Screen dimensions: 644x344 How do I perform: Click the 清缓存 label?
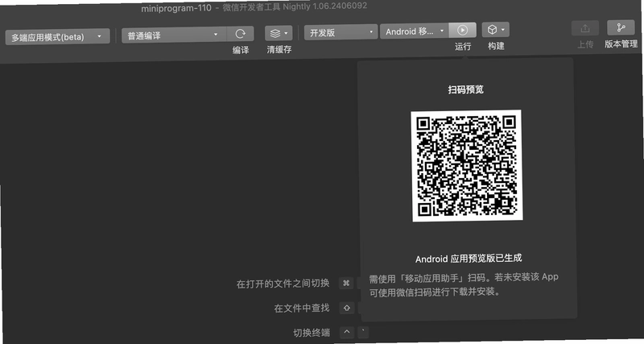[279, 49]
